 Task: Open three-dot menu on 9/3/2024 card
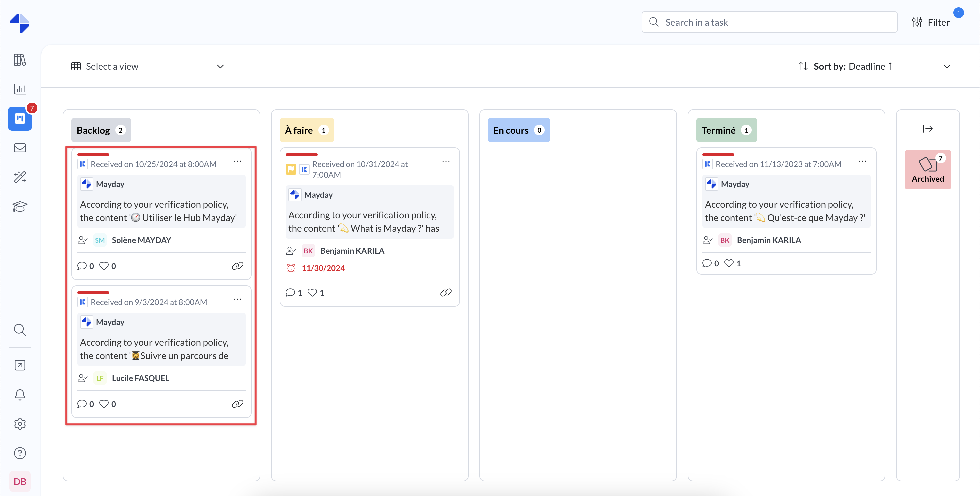pyautogui.click(x=238, y=299)
